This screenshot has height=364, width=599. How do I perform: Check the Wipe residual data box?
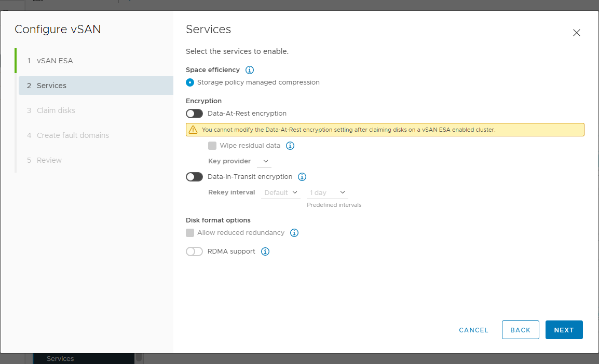point(212,146)
